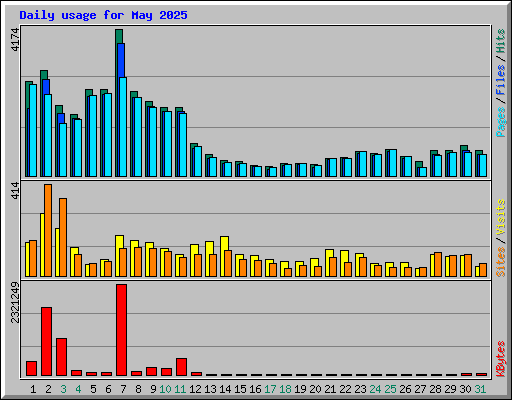
Task: Click day label 6 on x-axis
Action: pos(108,389)
